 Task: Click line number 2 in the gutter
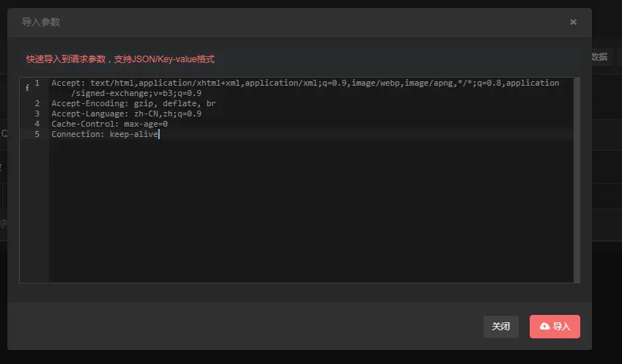37,103
